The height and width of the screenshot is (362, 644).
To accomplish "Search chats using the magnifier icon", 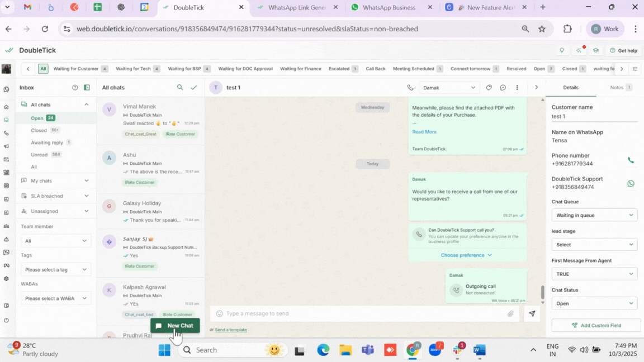I will coord(179,88).
